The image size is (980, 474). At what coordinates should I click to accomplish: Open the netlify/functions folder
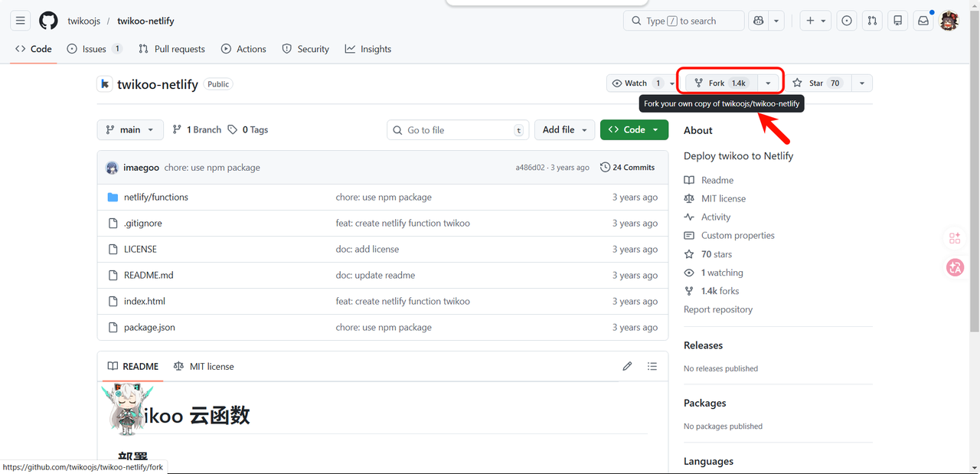pyautogui.click(x=156, y=197)
